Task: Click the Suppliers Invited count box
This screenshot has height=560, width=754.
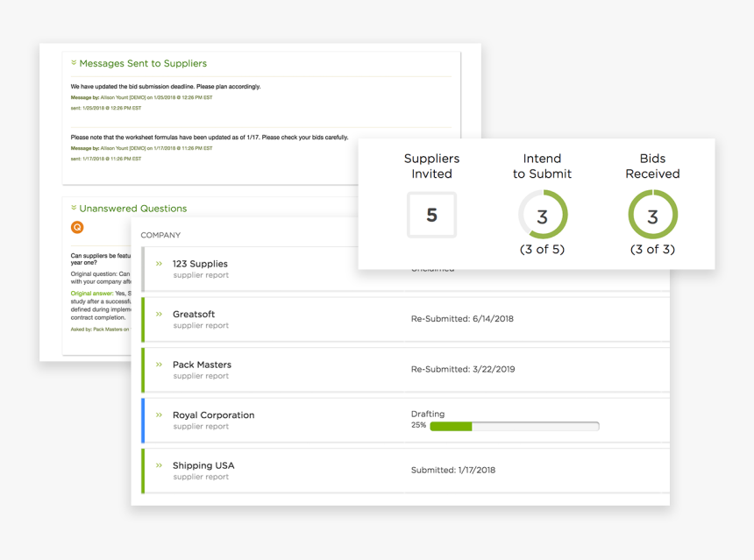Action: pos(431,215)
